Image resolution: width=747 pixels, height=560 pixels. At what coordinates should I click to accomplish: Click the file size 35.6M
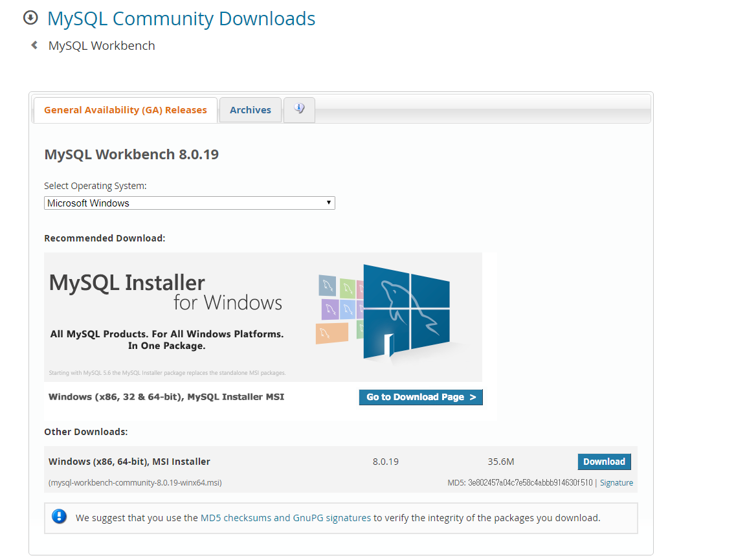(501, 462)
